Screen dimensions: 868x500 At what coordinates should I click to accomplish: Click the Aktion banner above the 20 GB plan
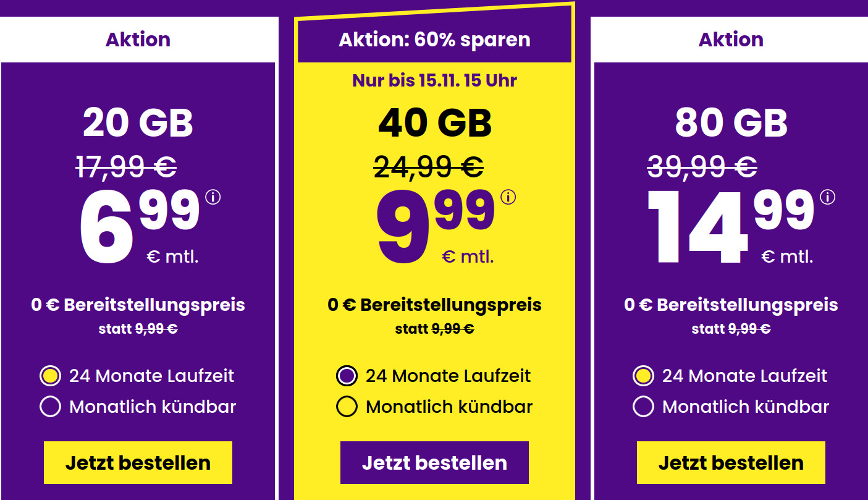pos(137,40)
